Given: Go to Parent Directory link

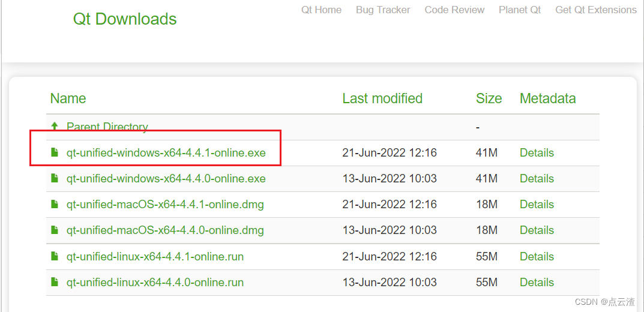Looking at the screenshot, I should point(107,127).
